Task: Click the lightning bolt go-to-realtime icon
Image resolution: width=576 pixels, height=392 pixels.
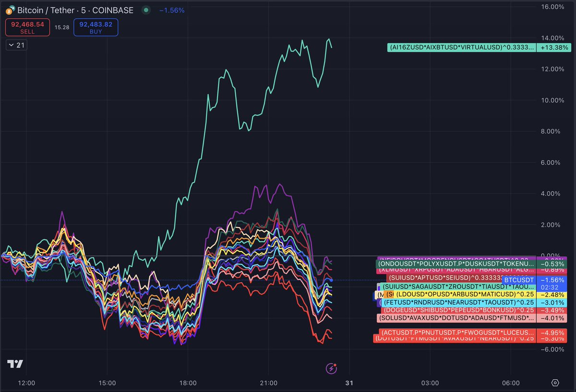Action: [x=331, y=368]
